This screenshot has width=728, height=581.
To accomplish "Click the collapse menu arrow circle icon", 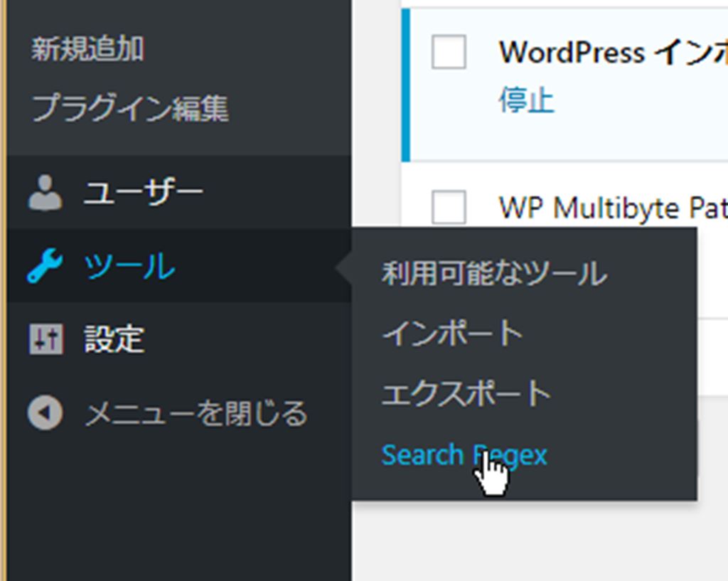I will click(x=45, y=413).
